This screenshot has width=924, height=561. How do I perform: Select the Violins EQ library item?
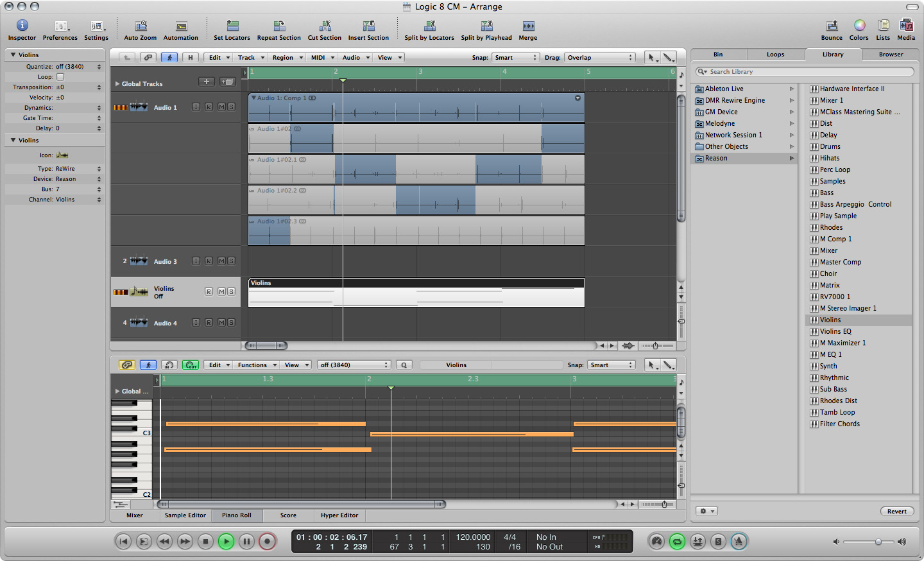point(859,331)
